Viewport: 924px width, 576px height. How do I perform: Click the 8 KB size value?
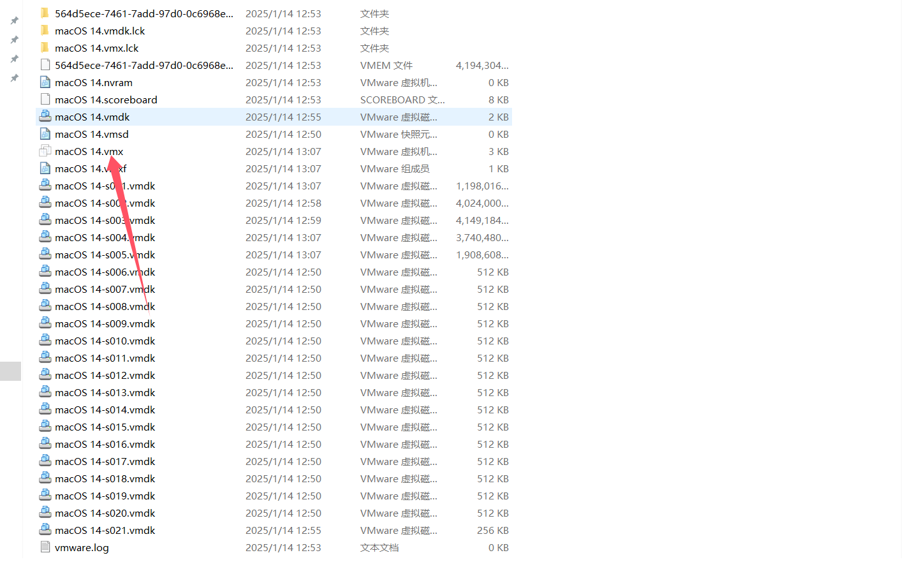(x=499, y=100)
